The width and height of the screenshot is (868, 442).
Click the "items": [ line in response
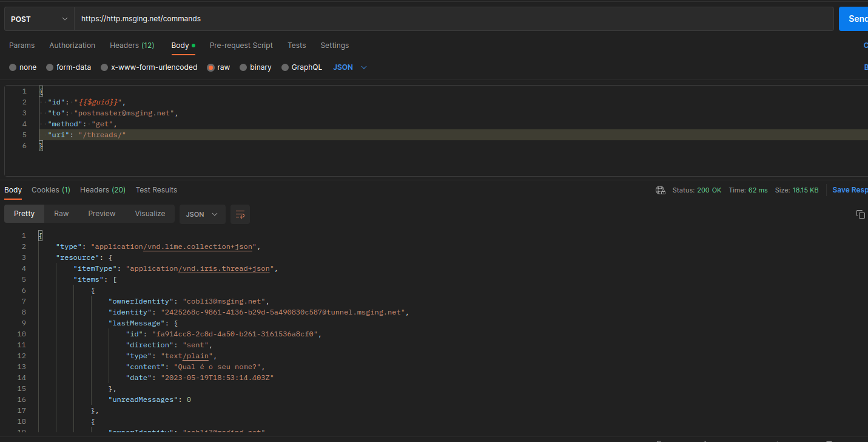tap(95, 279)
